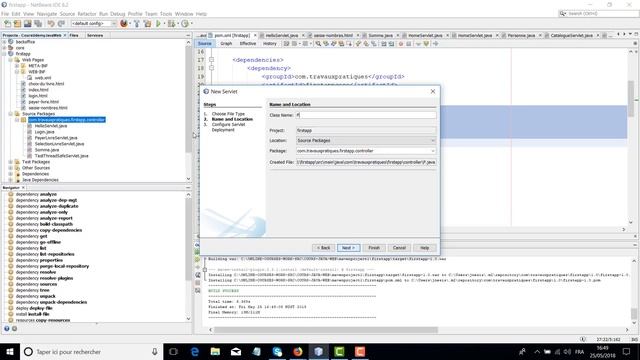Close the New Servlet dialog
The width and height of the screenshot is (640, 360).
click(433, 91)
